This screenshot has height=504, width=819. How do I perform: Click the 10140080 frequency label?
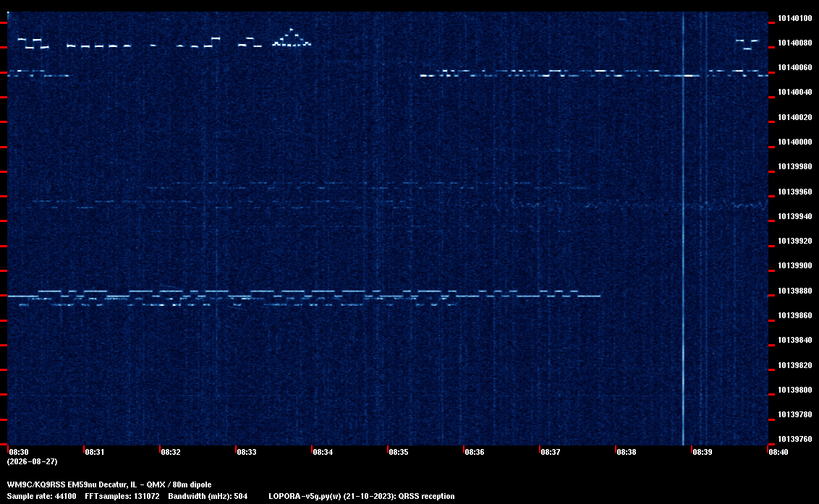click(x=795, y=43)
